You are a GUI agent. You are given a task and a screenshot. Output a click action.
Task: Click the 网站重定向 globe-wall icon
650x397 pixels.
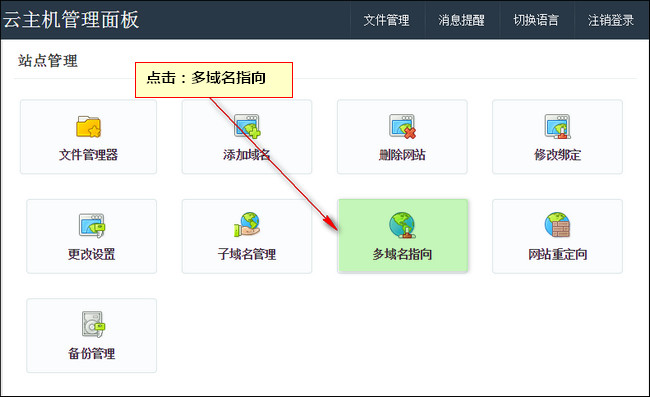(558, 225)
